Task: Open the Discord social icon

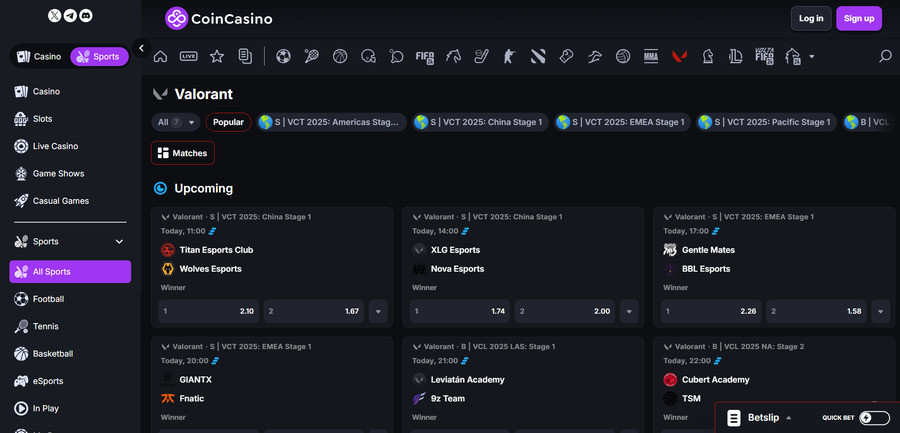Action: [86, 16]
